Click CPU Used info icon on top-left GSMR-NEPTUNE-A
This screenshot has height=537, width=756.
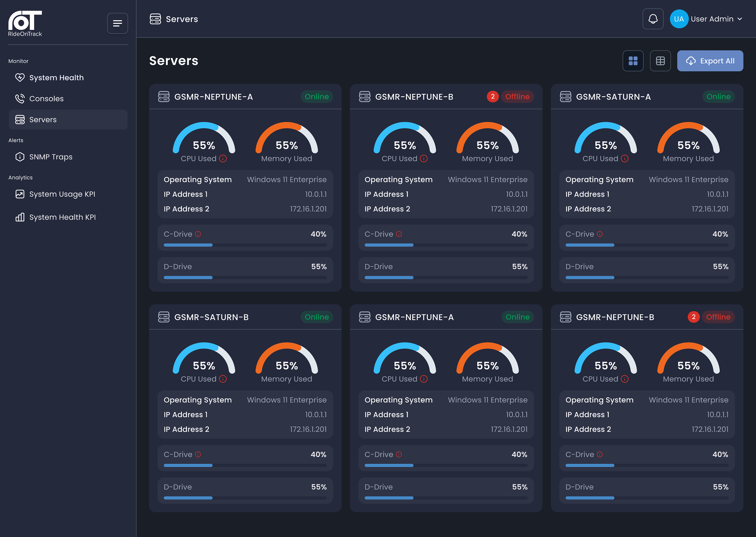coord(223,159)
